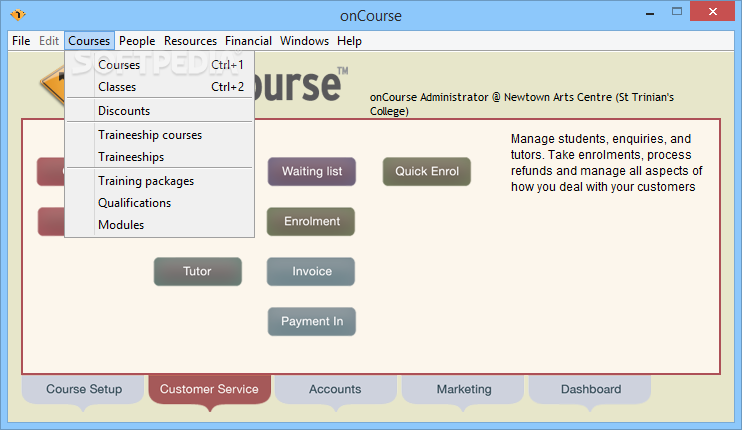Viewport: 742px width, 430px height.
Task: Open the File menu
Action: click(x=21, y=41)
